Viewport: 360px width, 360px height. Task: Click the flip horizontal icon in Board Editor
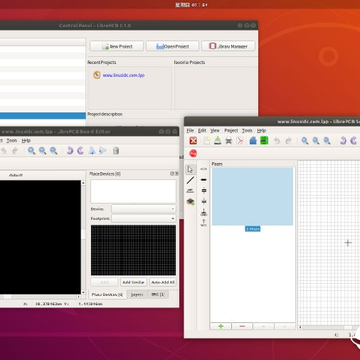pos(92,151)
